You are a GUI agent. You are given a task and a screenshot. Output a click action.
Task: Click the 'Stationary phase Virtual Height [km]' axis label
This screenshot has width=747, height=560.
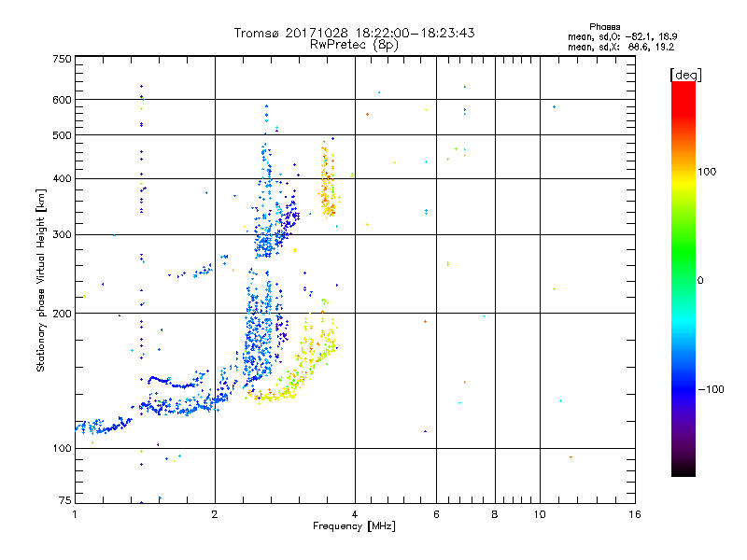point(41,280)
